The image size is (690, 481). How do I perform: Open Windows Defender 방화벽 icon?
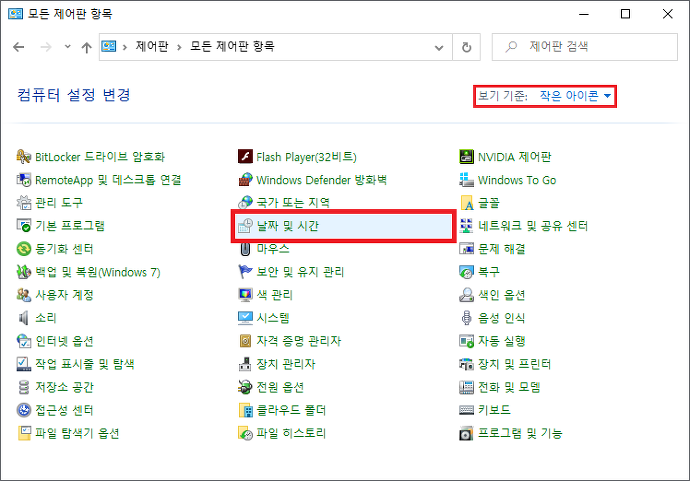coord(245,180)
